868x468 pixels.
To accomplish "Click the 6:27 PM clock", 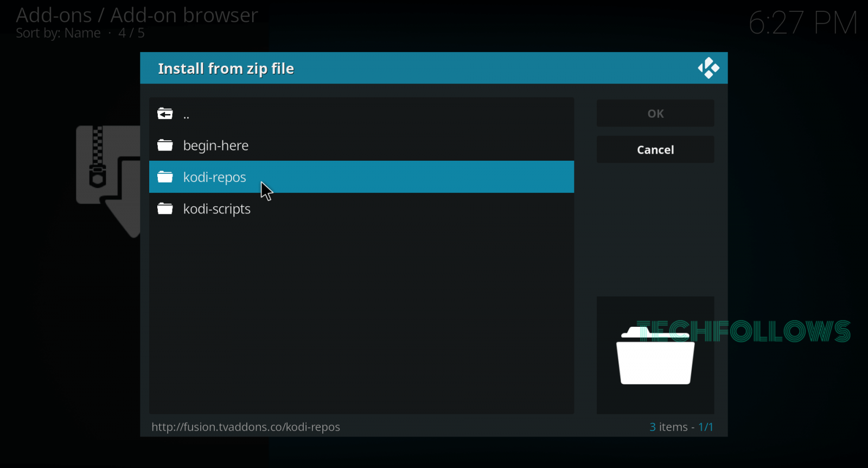I will tap(803, 23).
